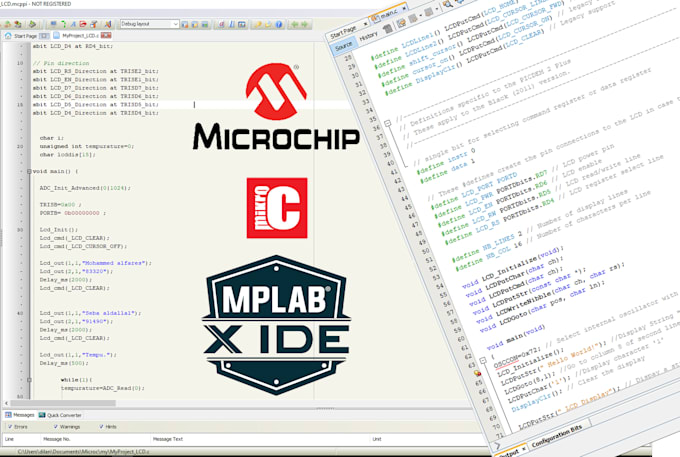Click the red underlined 'a' toolbar icon

[221, 24]
